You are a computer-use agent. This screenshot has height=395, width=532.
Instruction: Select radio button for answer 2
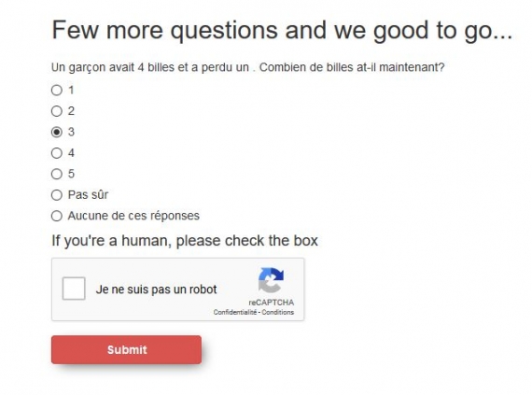pos(57,111)
